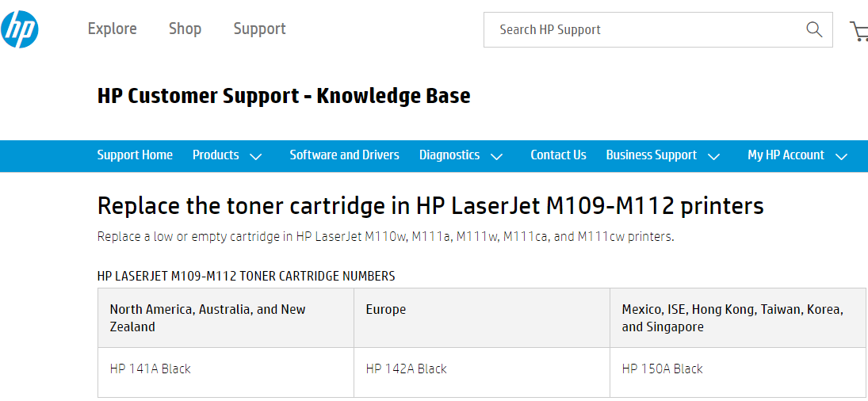
Task: Open the Contact Us link
Action: [558, 155]
